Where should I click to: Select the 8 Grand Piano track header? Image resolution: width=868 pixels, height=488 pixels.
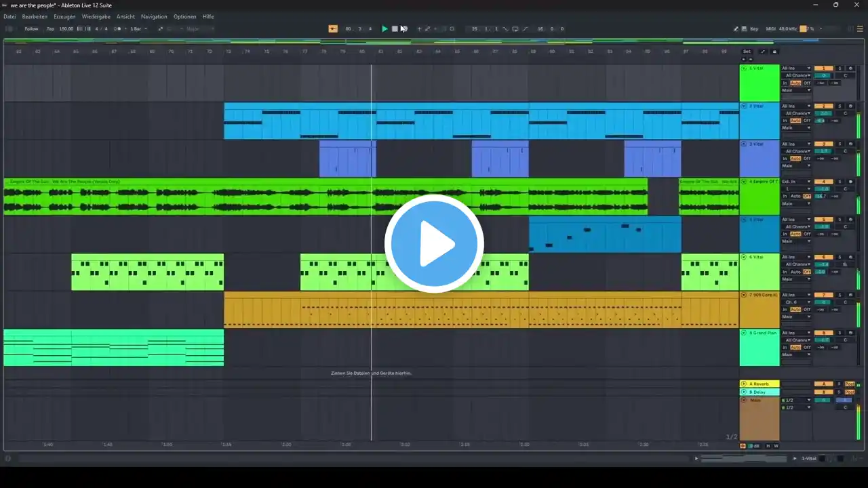(759, 348)
